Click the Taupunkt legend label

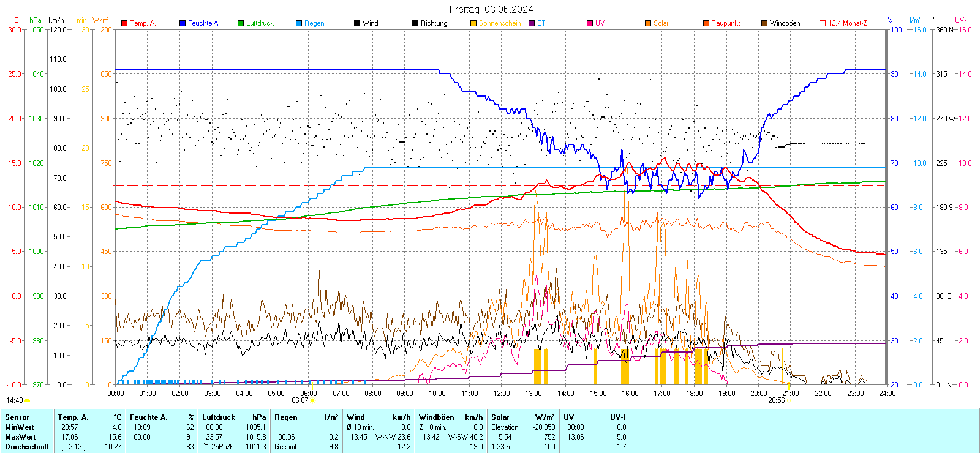pos(726,23)
